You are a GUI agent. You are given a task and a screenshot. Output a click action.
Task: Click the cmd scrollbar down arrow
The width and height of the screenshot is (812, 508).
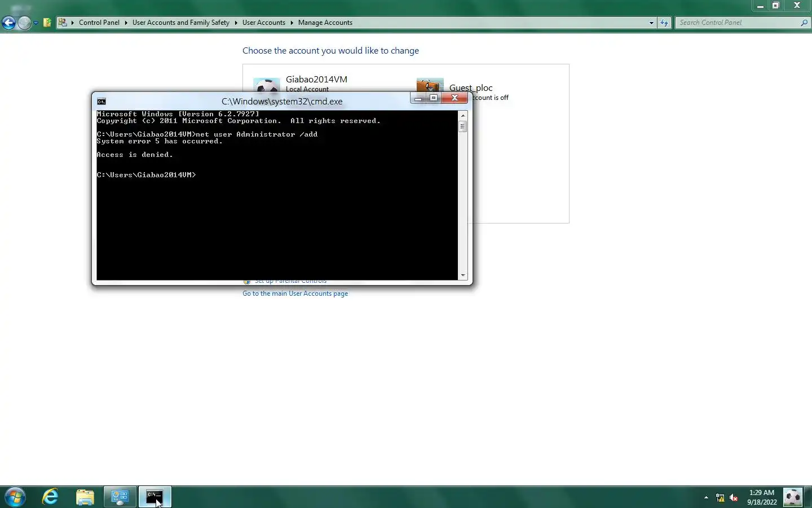463,275
